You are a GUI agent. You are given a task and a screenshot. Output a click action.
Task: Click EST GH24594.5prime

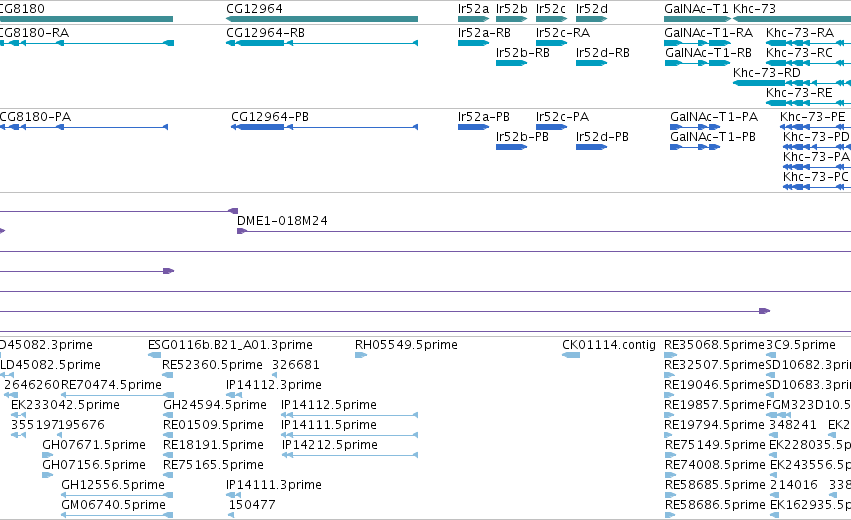[215, 405]
